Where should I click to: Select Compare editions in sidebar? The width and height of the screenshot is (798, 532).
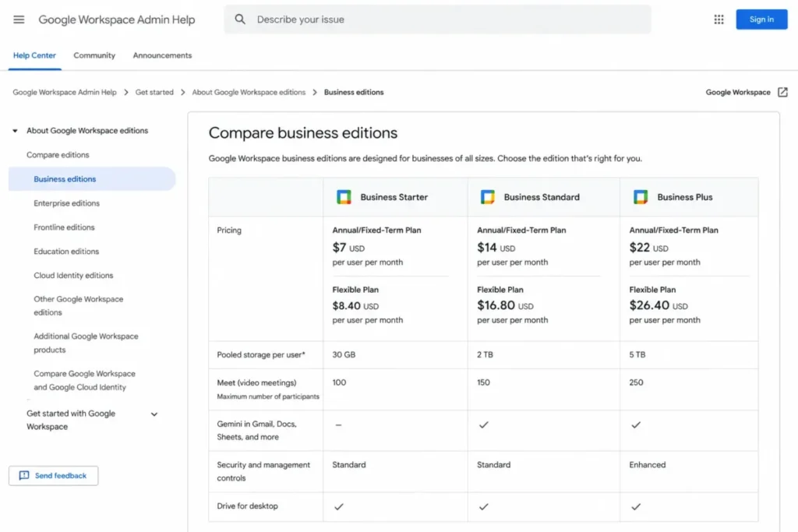pyautogui.click(x=58, y=155)
